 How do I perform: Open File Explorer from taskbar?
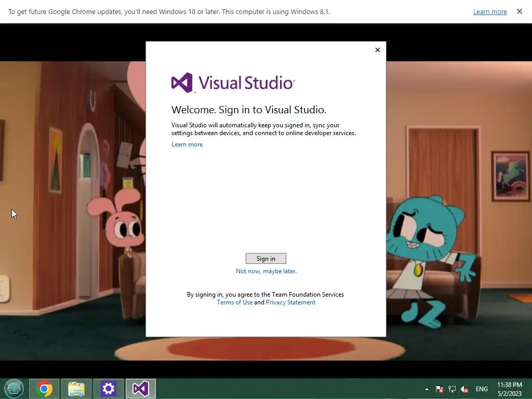coord(76,389)
